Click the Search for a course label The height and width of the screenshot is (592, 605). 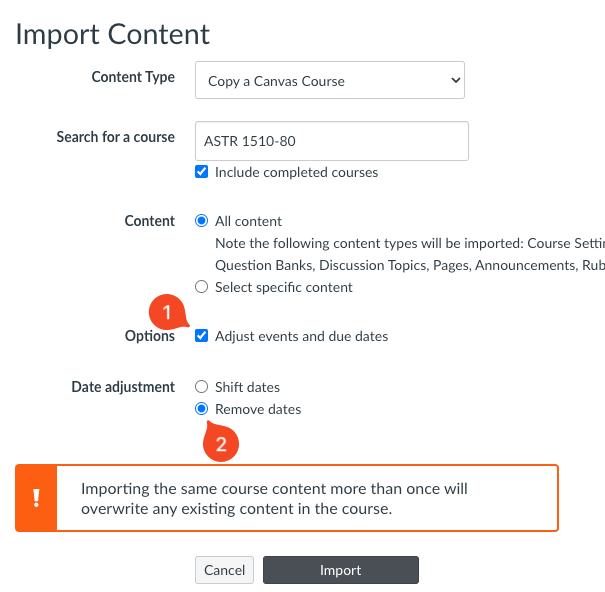coord(115,137)
